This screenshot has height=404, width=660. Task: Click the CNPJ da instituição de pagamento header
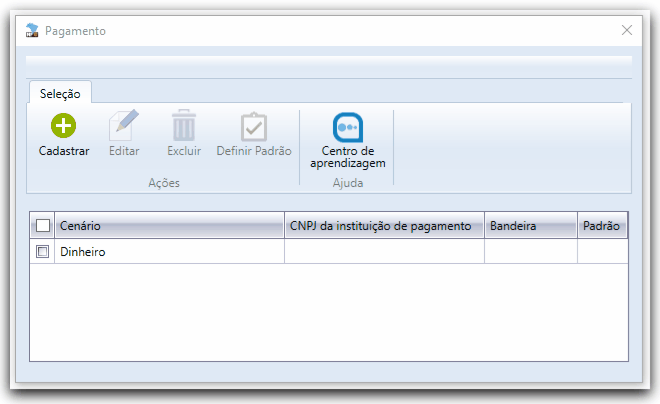(x=384, y=226)
